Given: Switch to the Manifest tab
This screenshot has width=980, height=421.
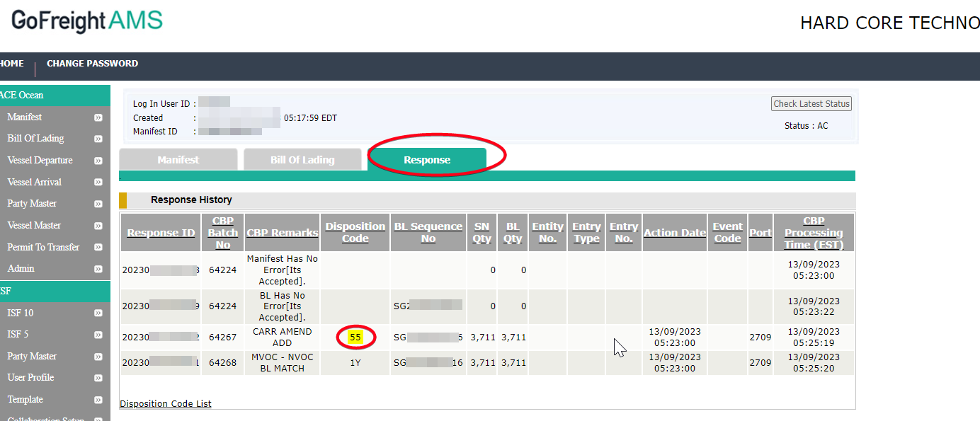Looking at the screenshot, I should (178, 159).
